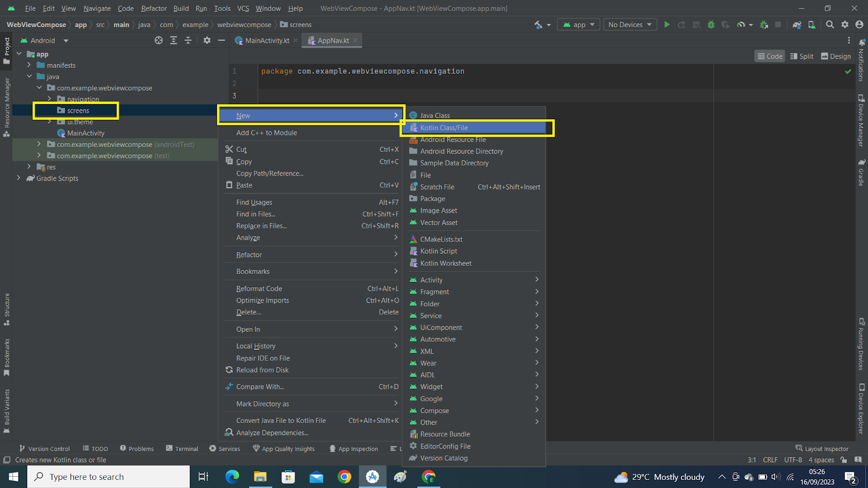Click Expand All in the Project panel

pos(174,40)
